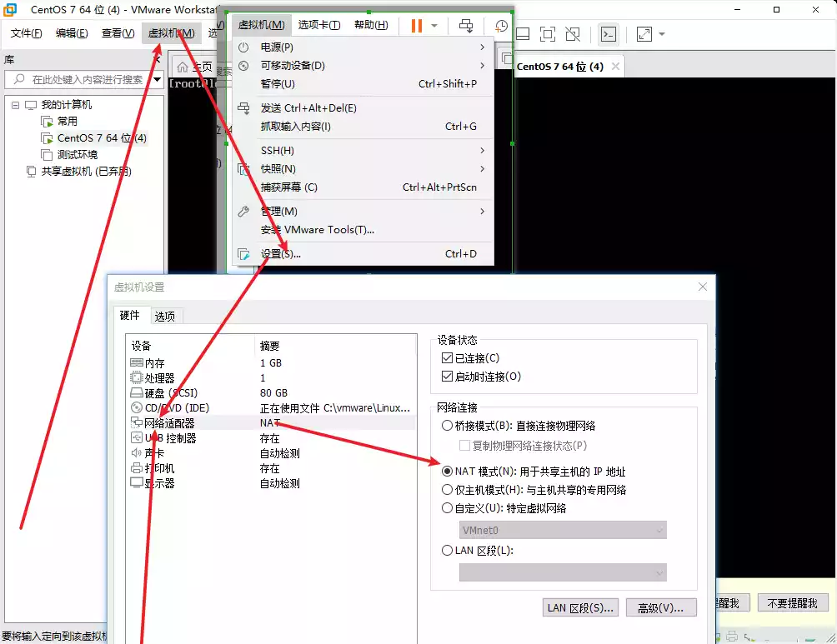Expand the dropdown next to pause icon
The image size is (837, 644).
434,26
